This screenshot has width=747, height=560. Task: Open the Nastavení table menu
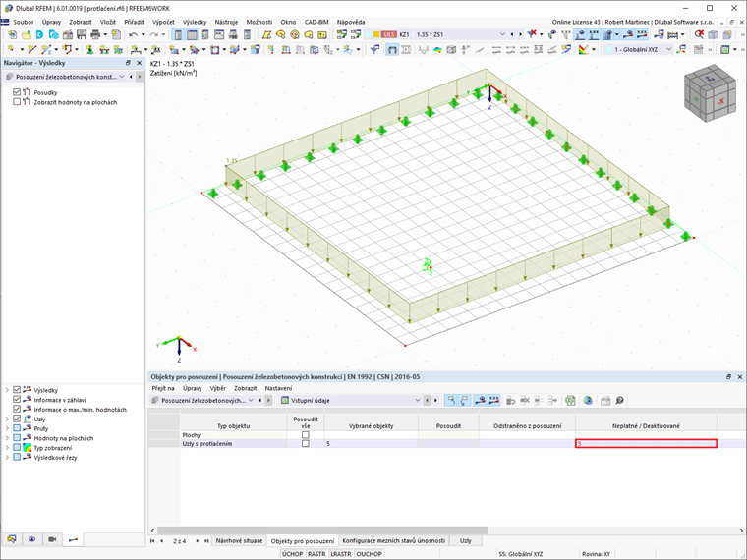278,388
